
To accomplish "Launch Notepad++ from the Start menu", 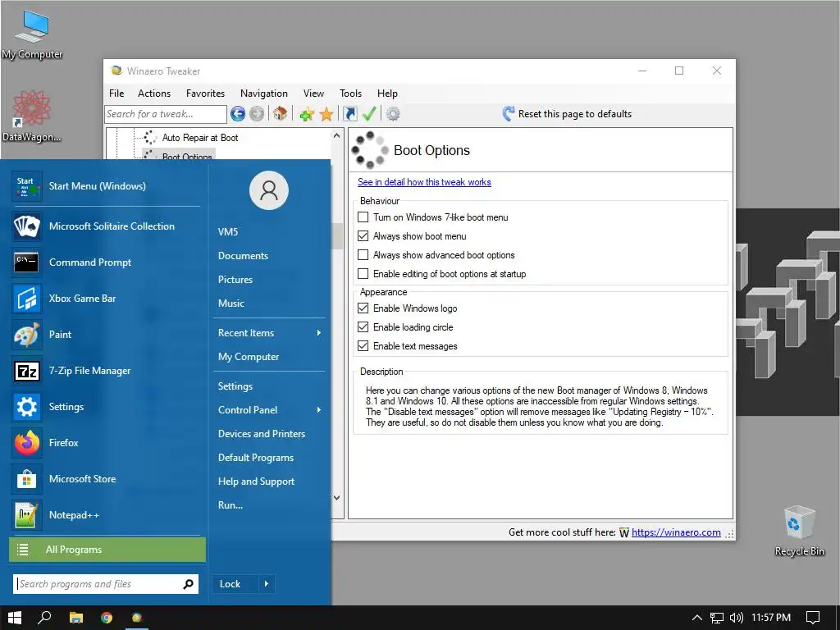I will [107, 515].
